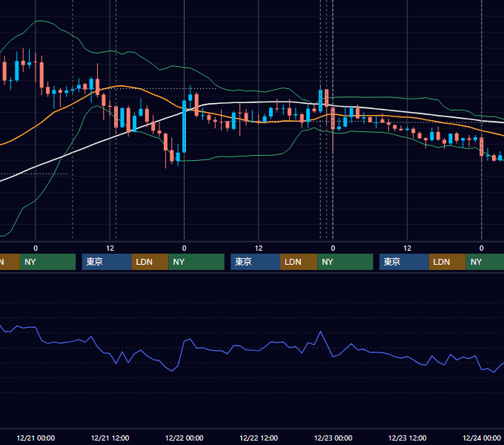Click the LDN session block for 12/22
The image size is (504, 445).
pyautogui.click(x=299, y=262)
